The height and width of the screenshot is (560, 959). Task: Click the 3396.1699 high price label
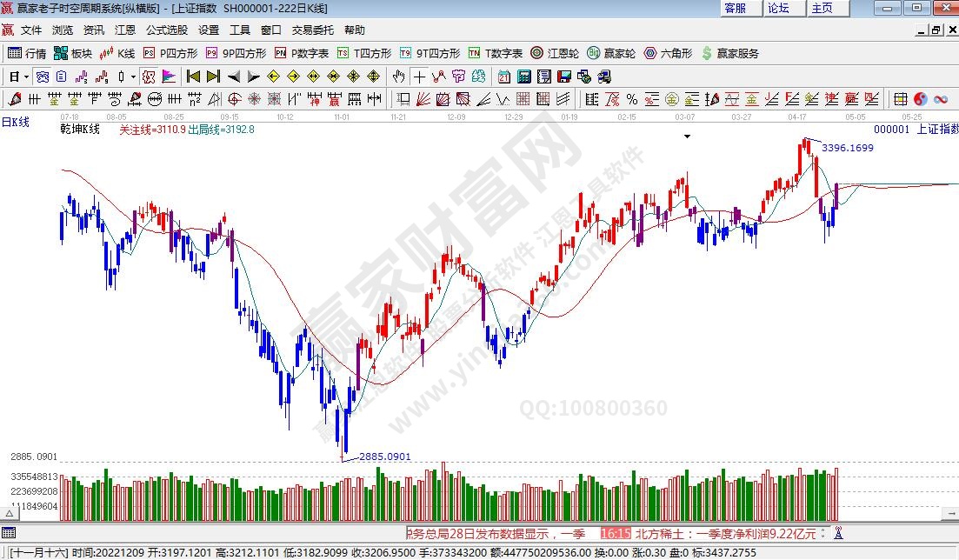847,148
